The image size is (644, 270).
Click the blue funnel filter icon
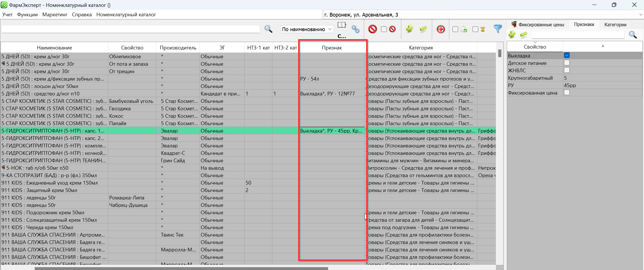(x=498, y=29)
